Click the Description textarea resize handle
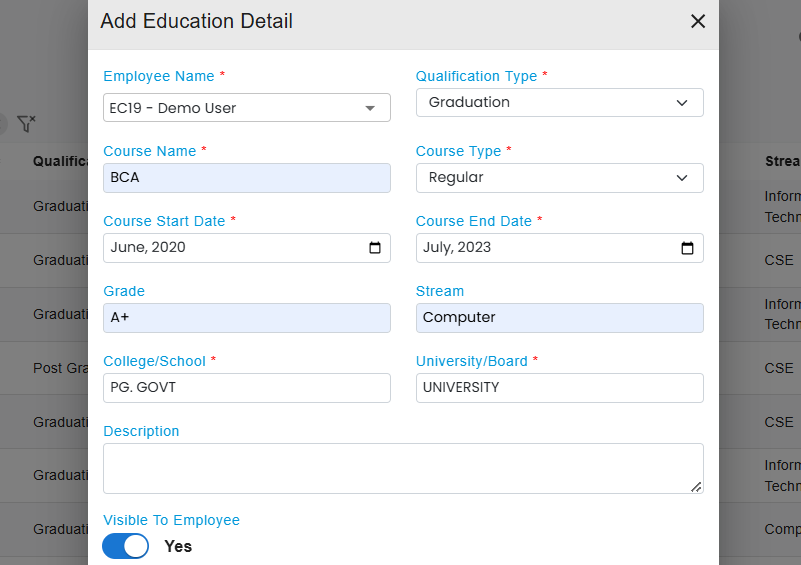 tap(696, 487)
